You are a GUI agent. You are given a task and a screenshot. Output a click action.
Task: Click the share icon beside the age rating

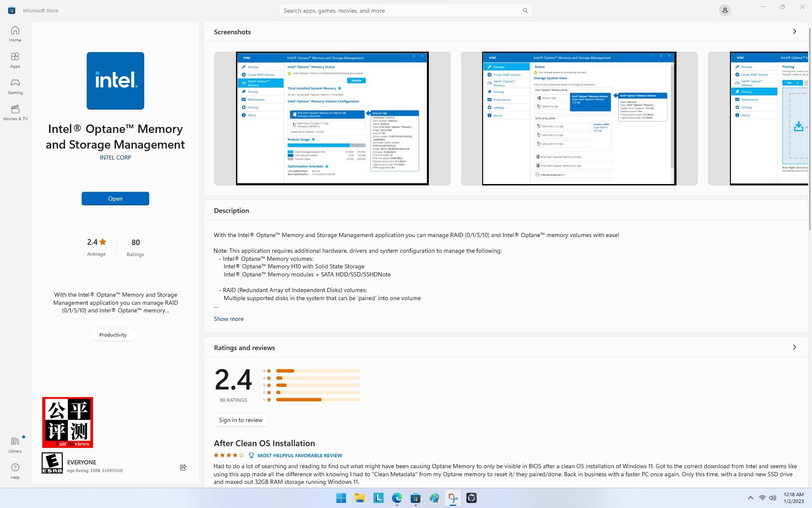183,467
